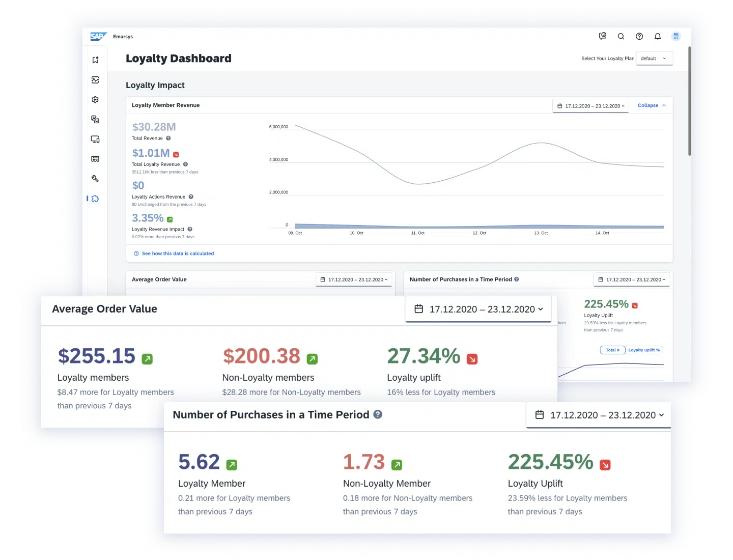
Task: Click green up-trend icon beside 1.73
Action: (397, 465)
